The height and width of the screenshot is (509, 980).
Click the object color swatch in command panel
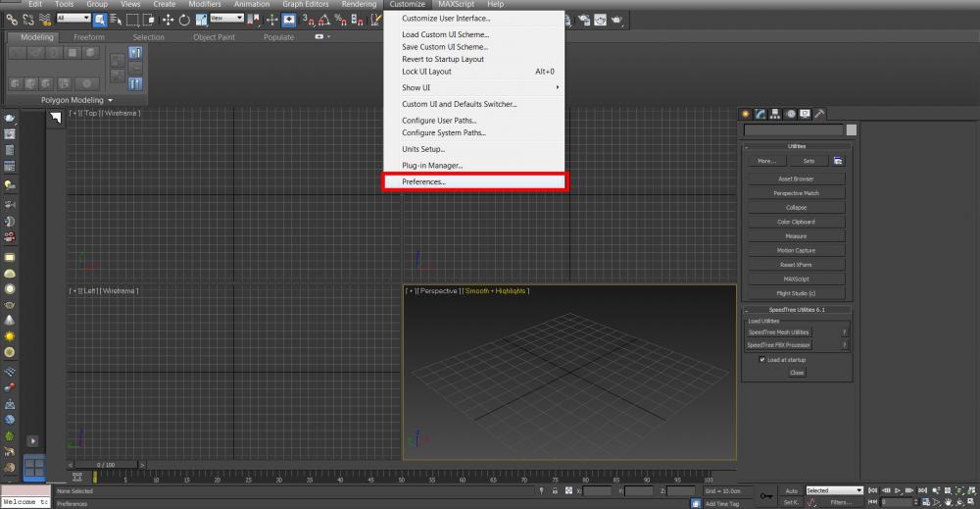[852, 130]
